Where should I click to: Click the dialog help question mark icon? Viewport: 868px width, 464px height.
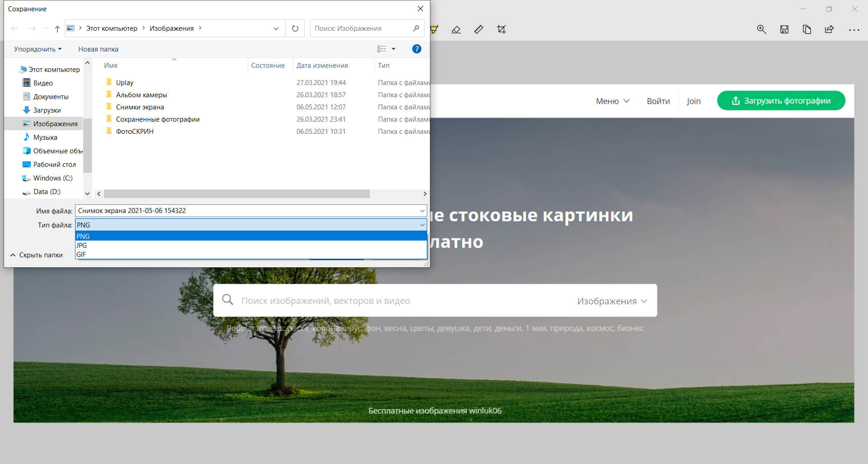pyautogui.click(x=416, y=49)
